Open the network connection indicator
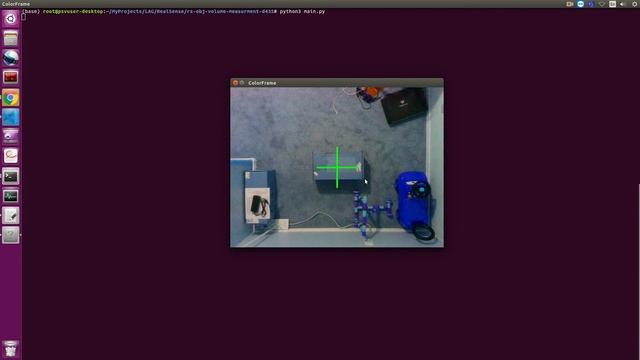The image size is (640, 360). [x=602, y=4]
